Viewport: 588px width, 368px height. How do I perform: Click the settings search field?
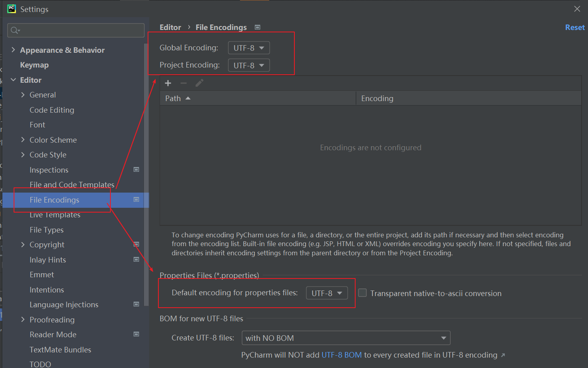tap(76, 30)
